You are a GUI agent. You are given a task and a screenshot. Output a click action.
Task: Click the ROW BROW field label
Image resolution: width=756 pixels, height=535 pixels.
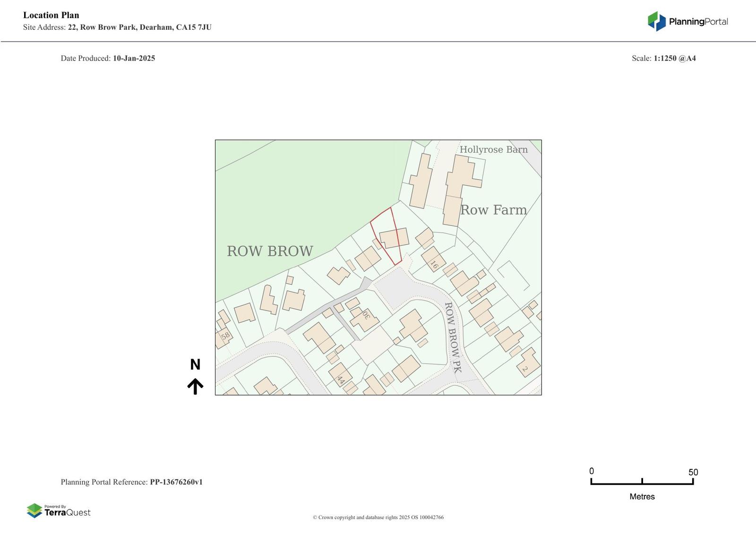(270, 251)
